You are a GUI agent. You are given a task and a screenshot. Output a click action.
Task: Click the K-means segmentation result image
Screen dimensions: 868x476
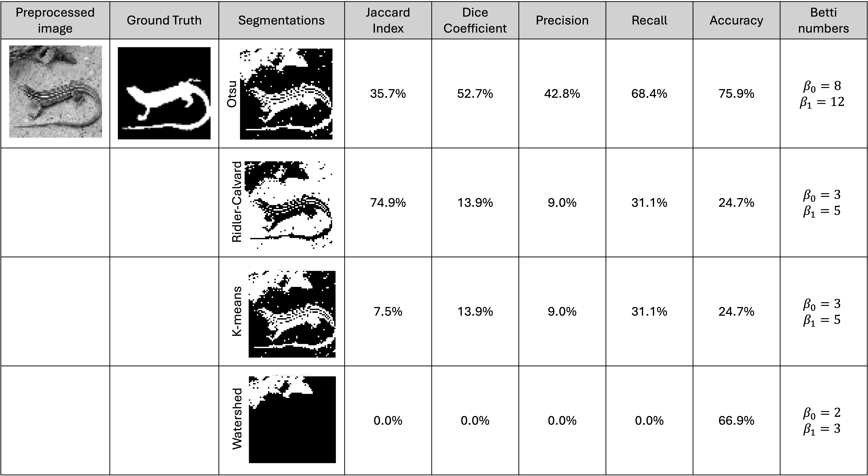pos(292,315)
